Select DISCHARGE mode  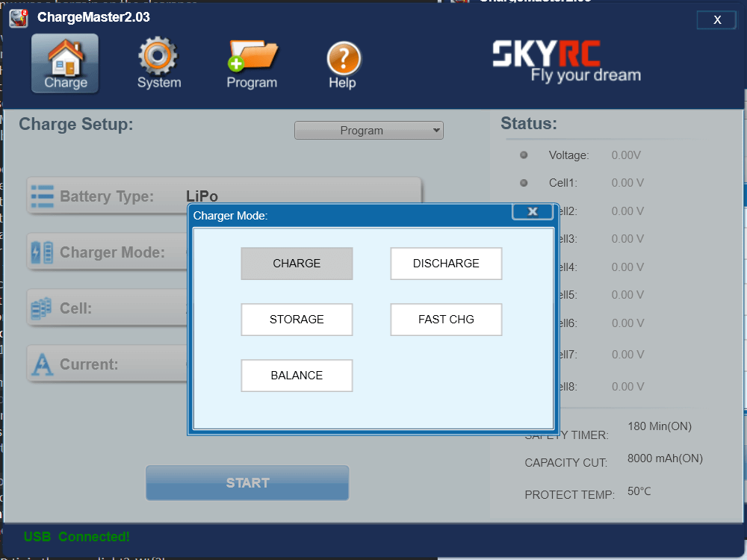click(446, 263)
